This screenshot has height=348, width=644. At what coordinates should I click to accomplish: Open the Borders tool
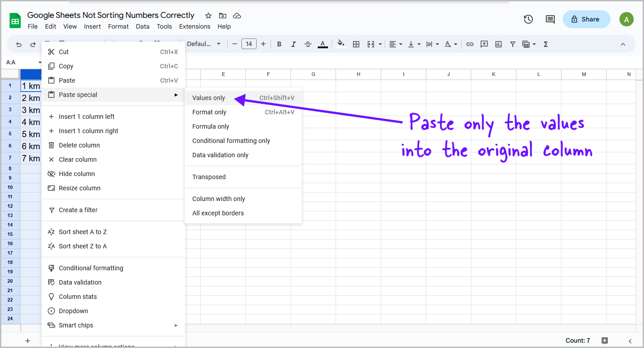pyautogui.click(x=356, y=44)
